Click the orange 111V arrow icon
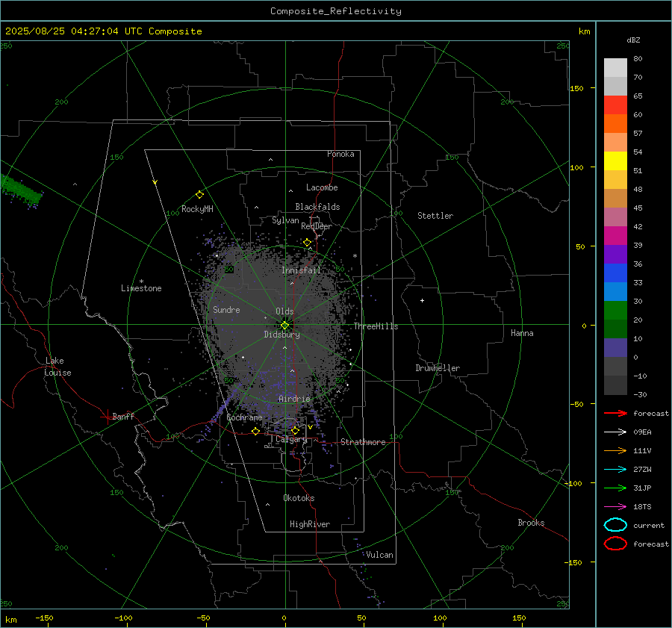672x628 pixels. tap(615, 450)
